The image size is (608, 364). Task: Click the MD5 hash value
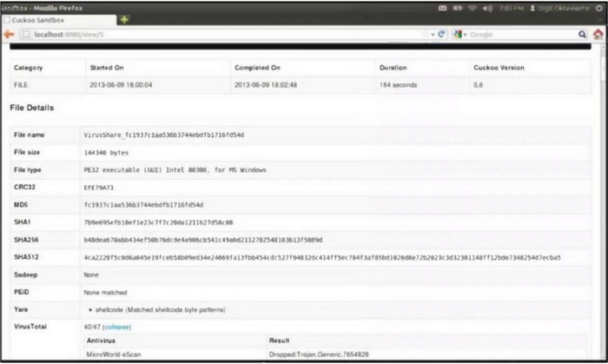143,204
